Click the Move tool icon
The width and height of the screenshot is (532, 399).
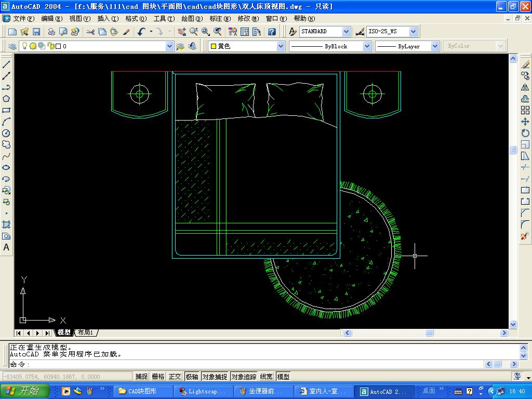pyautogui.click(x=525, y=122)
